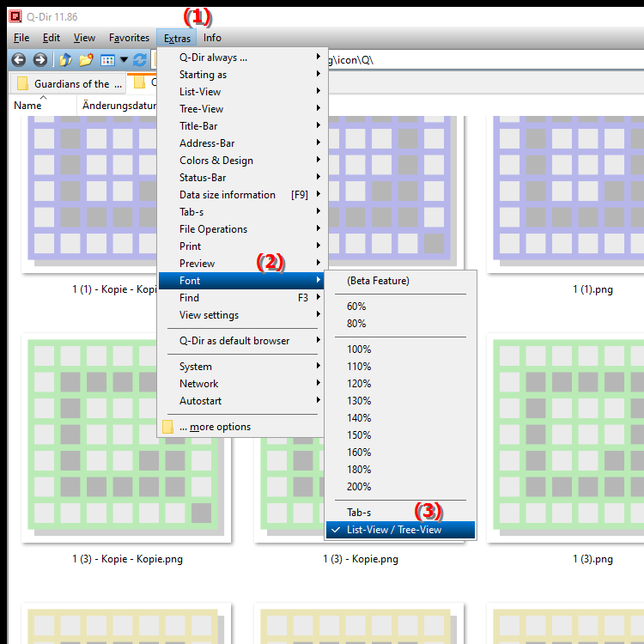Screen dimensions: 644x644
Task: Open the Edit menu
Action: [x=52, y=38]
